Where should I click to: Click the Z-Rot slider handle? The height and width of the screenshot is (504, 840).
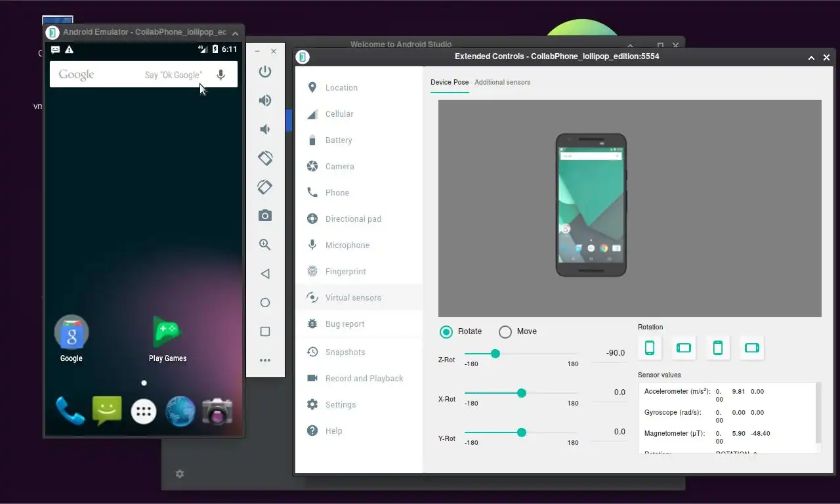495,354
